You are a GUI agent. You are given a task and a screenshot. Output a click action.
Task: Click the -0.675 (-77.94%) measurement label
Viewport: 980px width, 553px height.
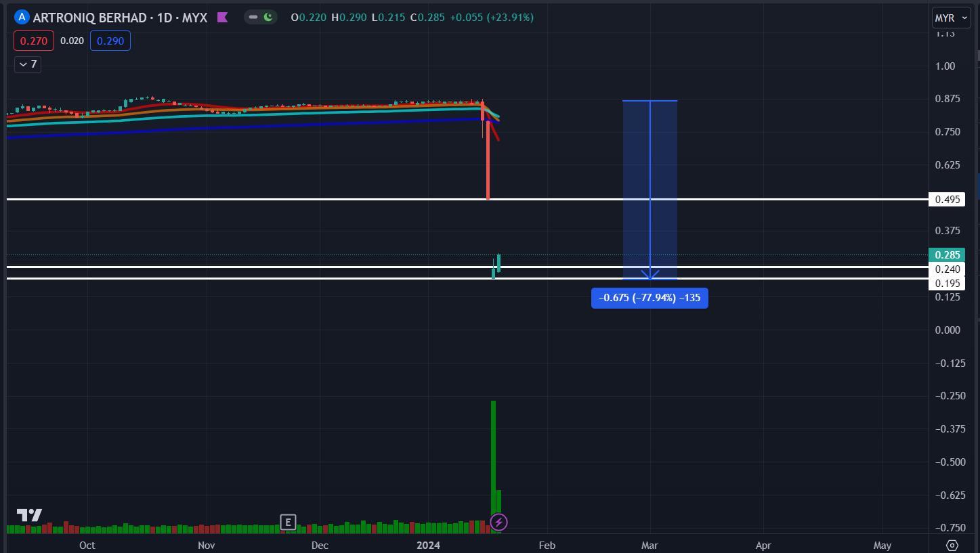pyautogui.click(x=649, y=298)
